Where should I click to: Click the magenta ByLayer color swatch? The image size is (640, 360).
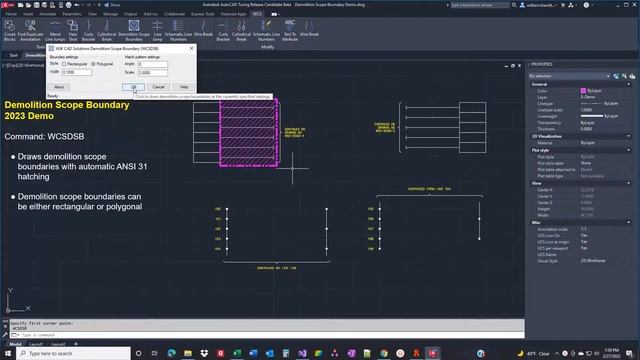pyautogui.click(x=583, y=91)
